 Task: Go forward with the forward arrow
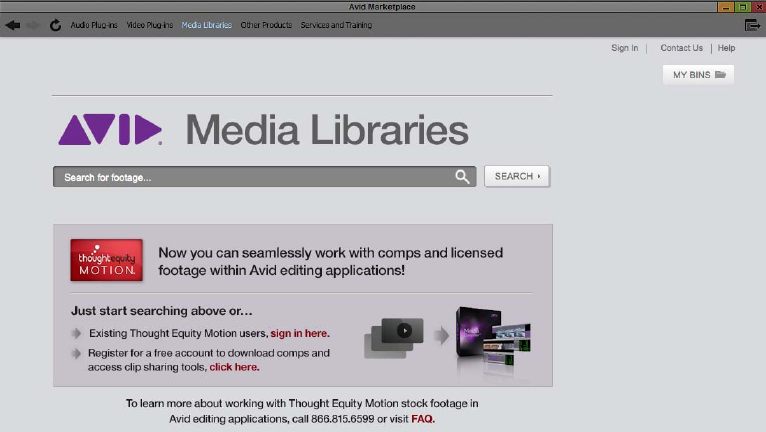click(x=33, y=25)
